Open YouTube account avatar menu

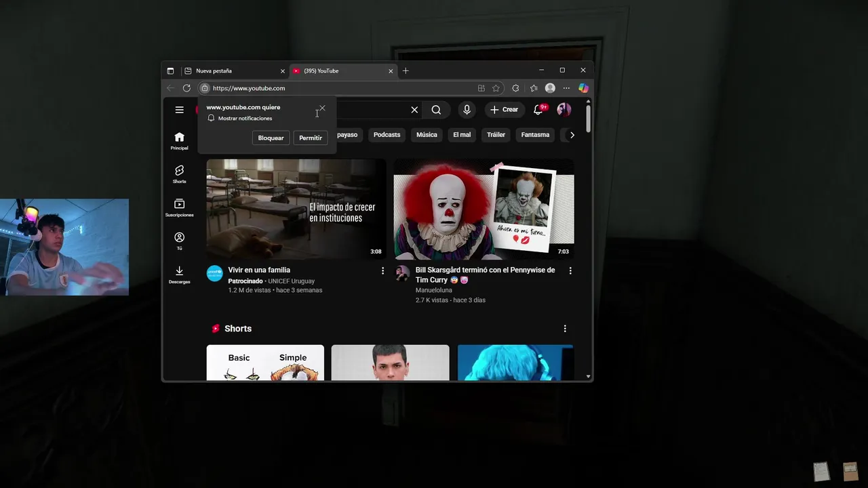tap(564, 110)
